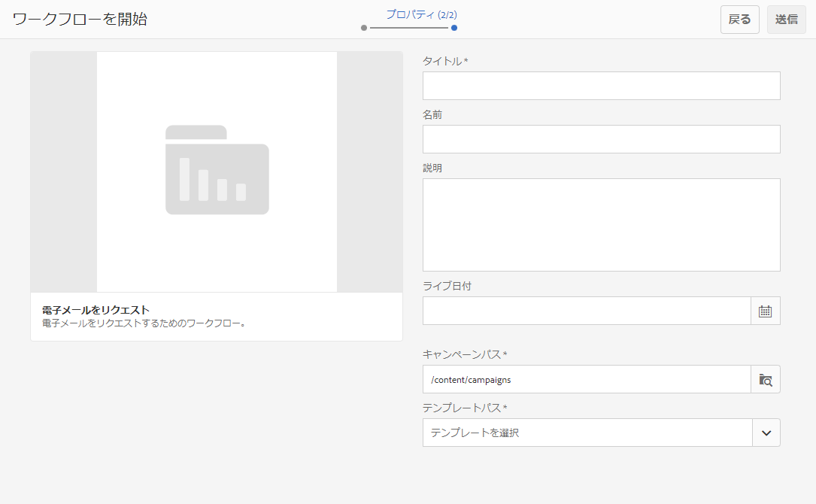
Task: Submit the workflow with 送信 button
Action: [x=787, y=20]
